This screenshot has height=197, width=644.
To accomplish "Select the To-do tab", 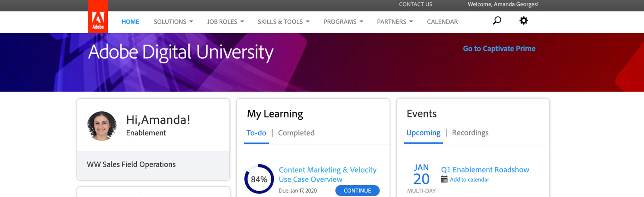I will point(256,133).
